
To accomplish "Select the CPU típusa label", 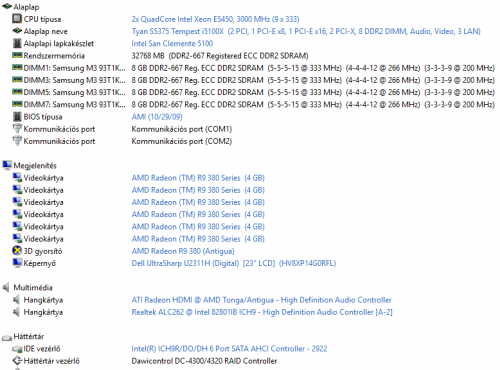I will 42,19.
